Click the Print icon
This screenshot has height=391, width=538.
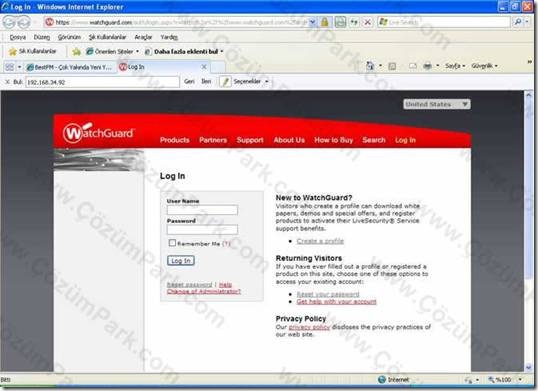pyautogui.click(x=427, y=66)
